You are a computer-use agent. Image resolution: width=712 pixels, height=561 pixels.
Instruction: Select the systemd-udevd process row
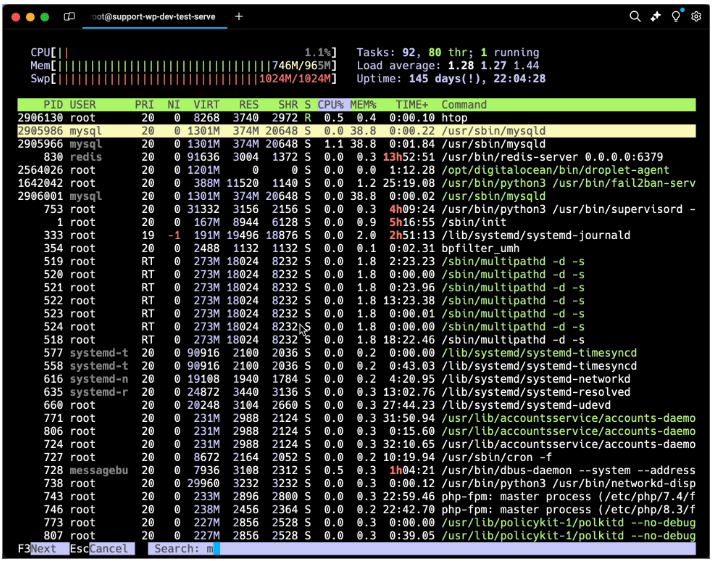(356, 405)
